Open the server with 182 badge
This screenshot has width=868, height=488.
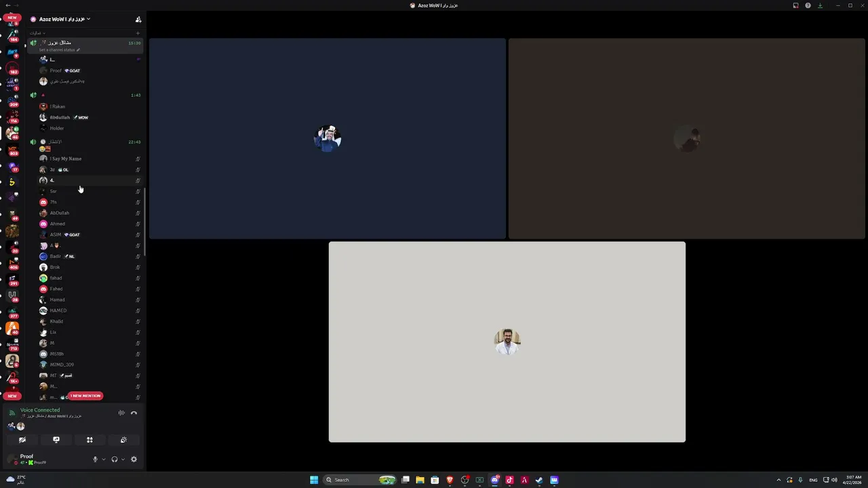(12, 68)
